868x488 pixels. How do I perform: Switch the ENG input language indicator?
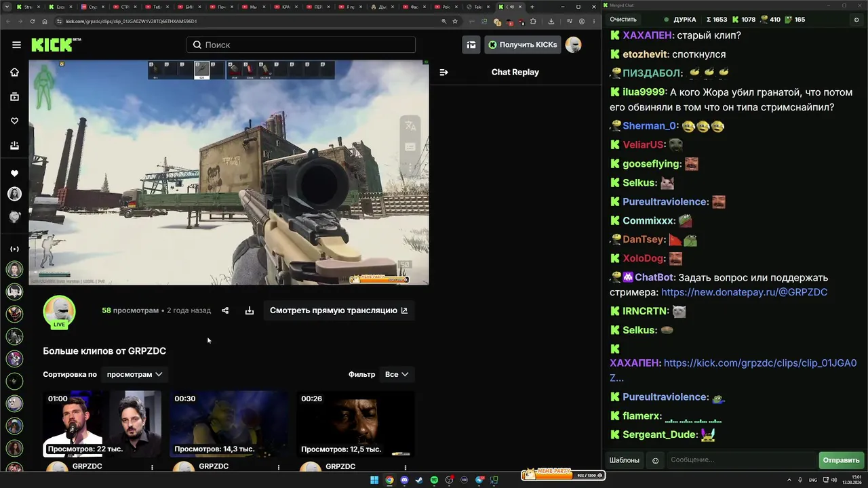813,481
